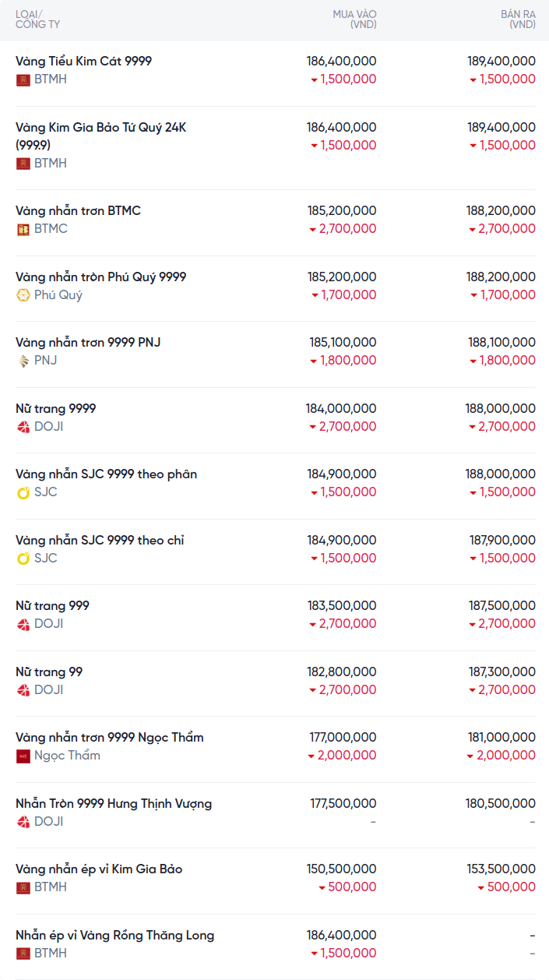Click SJC logo under Vàng nhẫn SJC theo chỉ

tap(23, 559)
